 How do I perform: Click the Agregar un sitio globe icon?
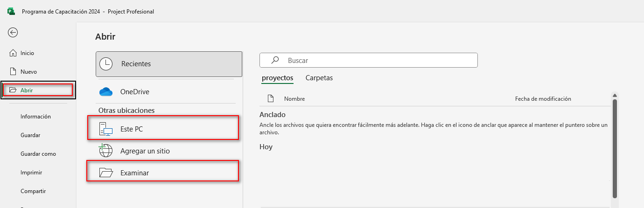106,151
